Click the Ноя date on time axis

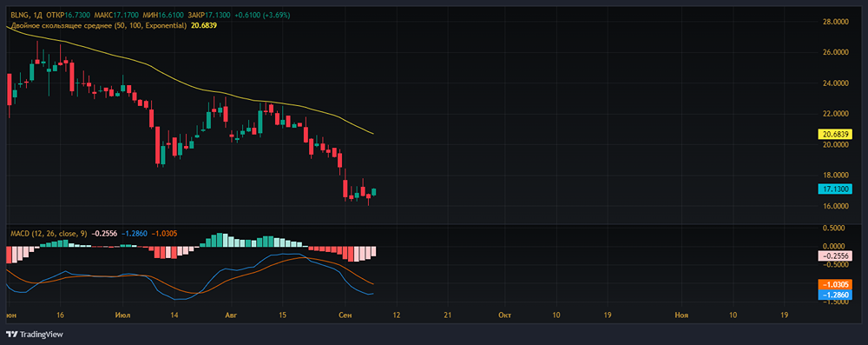click(681, 315)
